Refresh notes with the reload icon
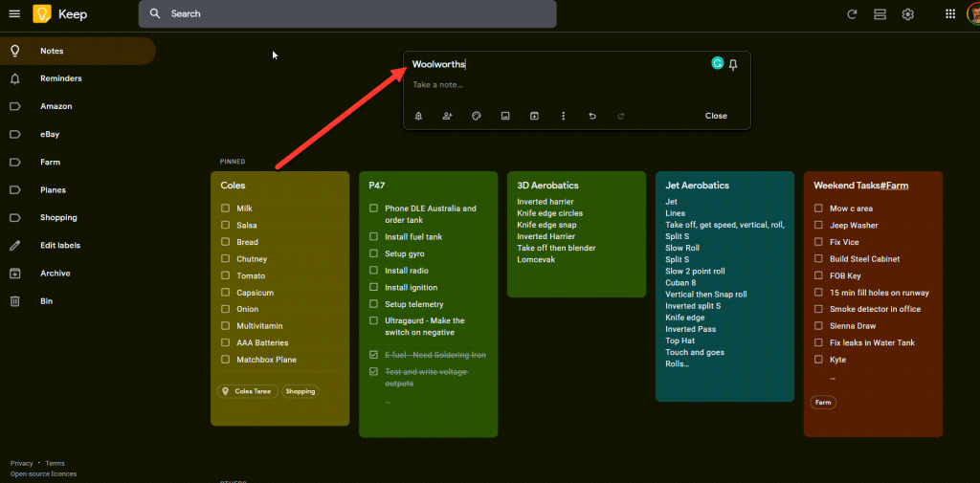The image size is (980, 483). (x=851, y=13)
